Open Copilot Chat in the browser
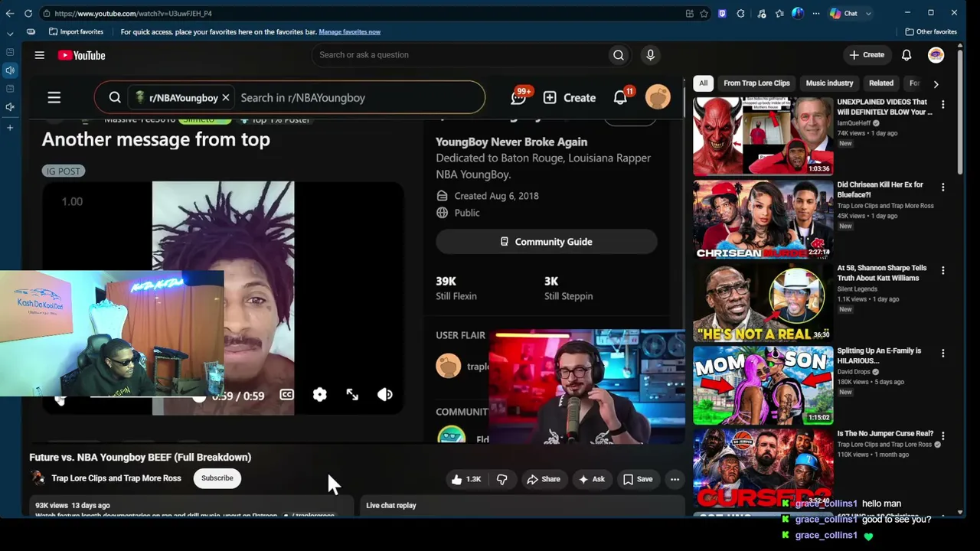The image size is (980, 551). pos(844,13)
